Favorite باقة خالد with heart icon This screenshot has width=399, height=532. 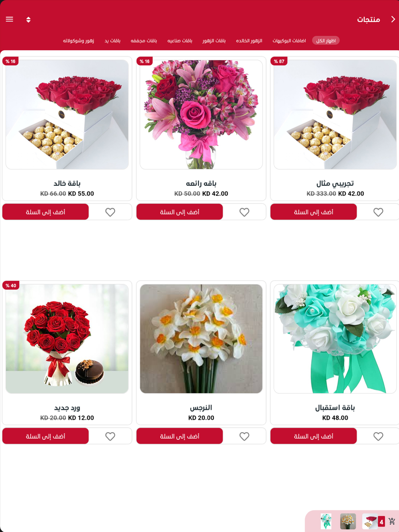(110, 212)
